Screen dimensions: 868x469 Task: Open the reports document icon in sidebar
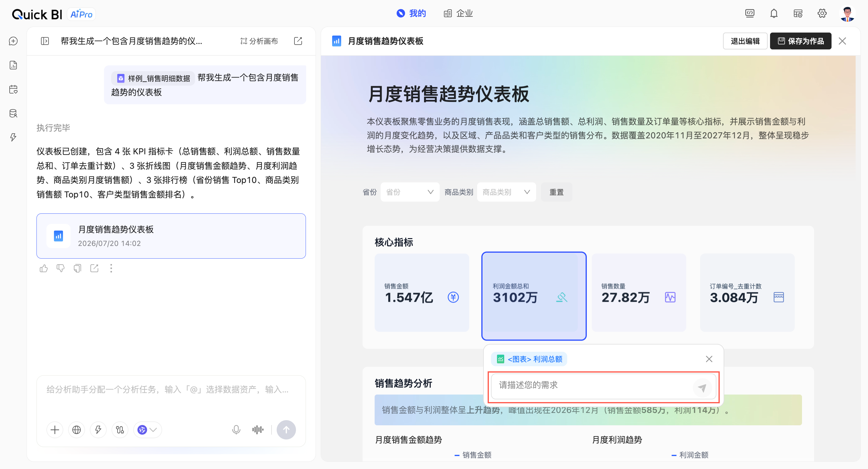[13, 65]
